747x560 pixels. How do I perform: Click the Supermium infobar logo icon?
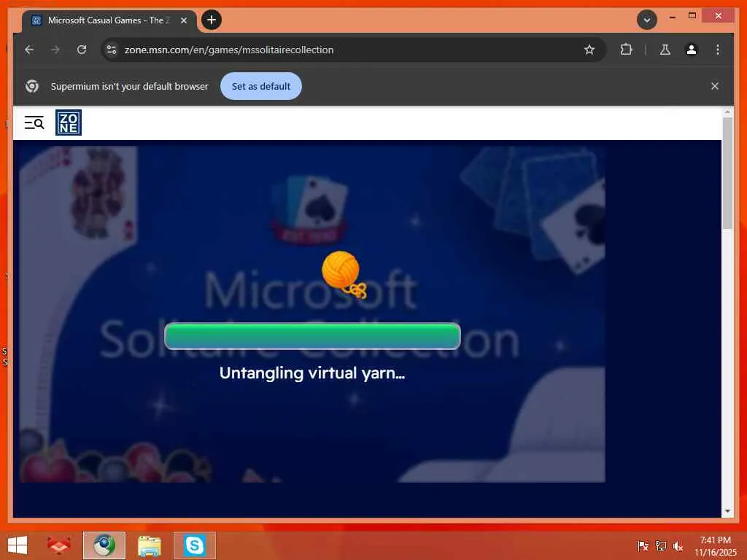pyautogui.click(x=32, y=86)
